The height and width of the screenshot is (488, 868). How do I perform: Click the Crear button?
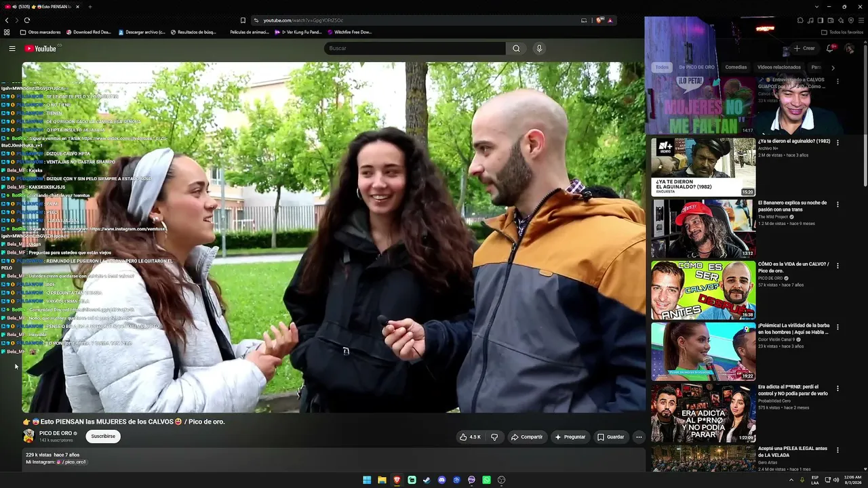[x=804, y=48]
